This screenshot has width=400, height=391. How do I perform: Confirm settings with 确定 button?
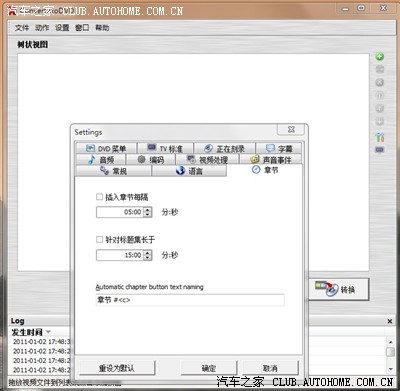[209, 368]
